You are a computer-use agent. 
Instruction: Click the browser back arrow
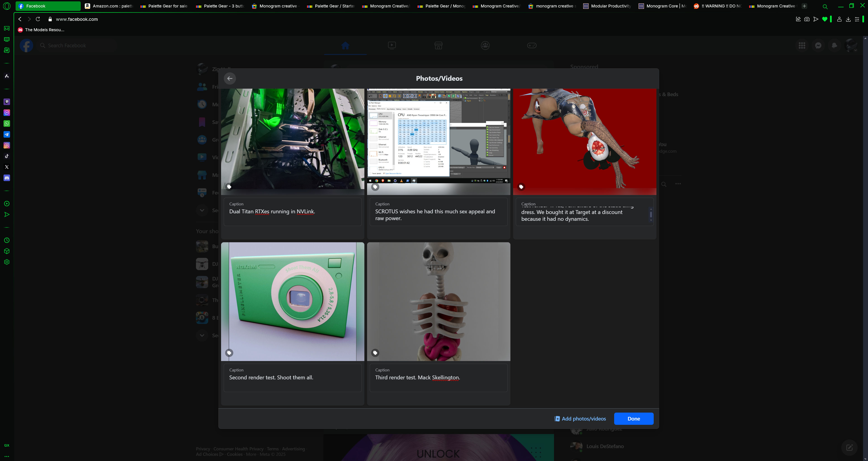coord(20,19)
